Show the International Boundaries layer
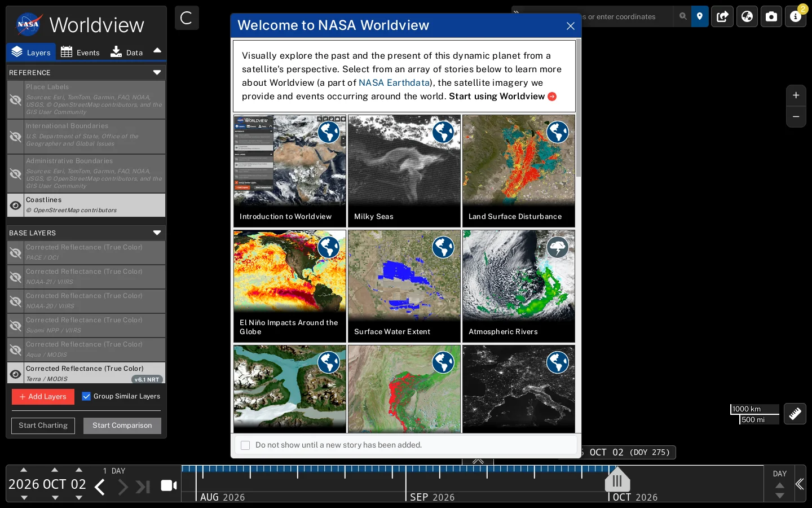The image size is (812, 508). [x=16, y=137]
